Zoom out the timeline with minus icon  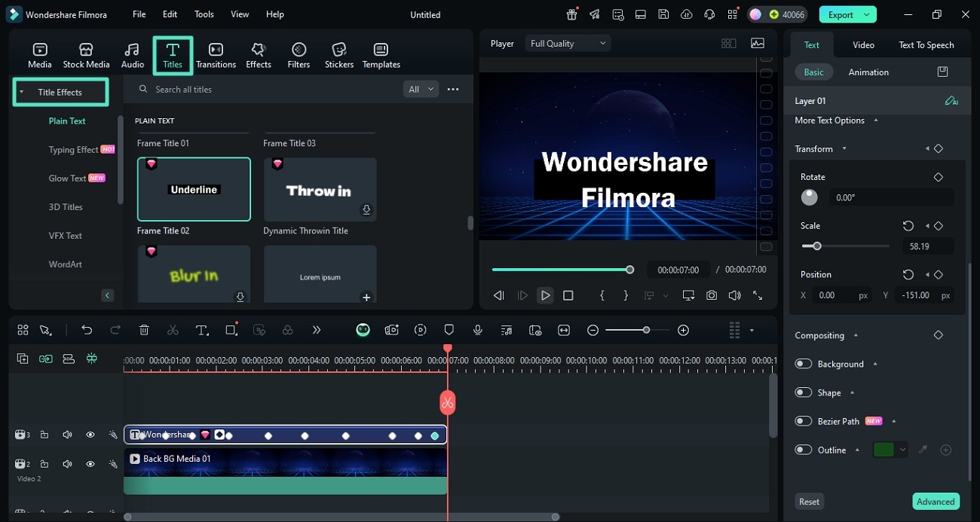click(593, 330)
